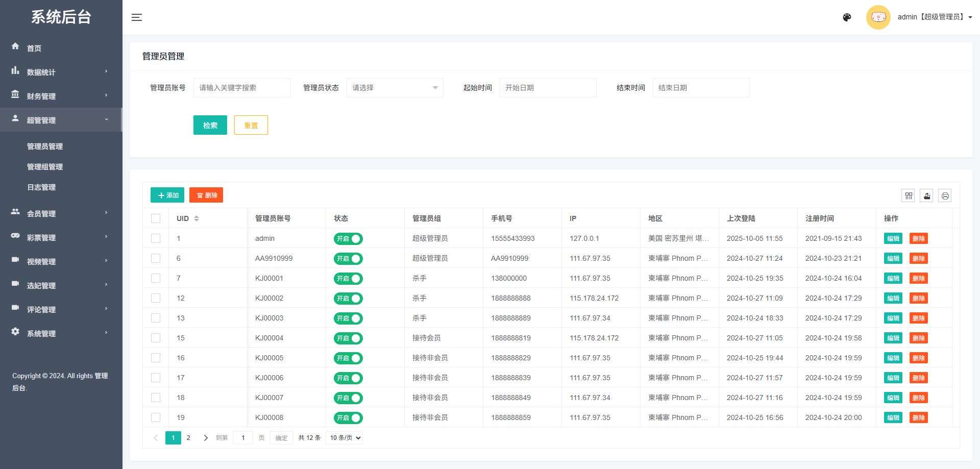Collapse the 超管管理 menu chevron
The width and height of the screenshot is (980, 469).
[x=106, y=119]
